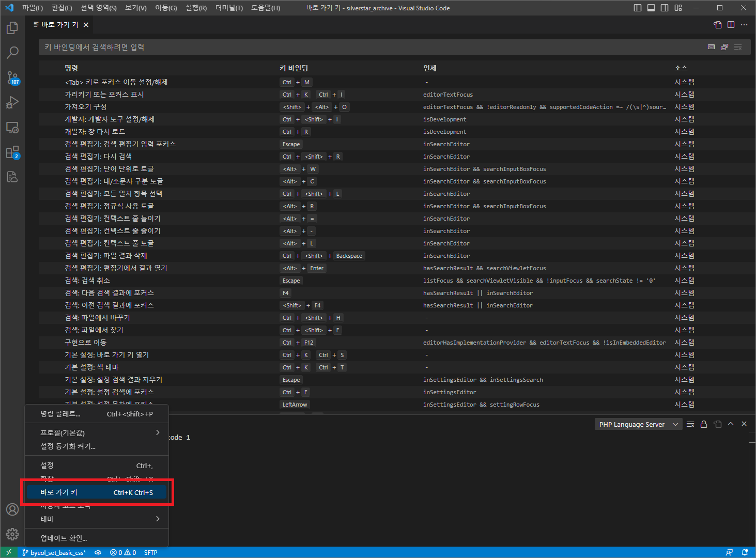Screen dimensions: 756x558
Task: Click the Manage gear icon
Action: click(12, 534)
